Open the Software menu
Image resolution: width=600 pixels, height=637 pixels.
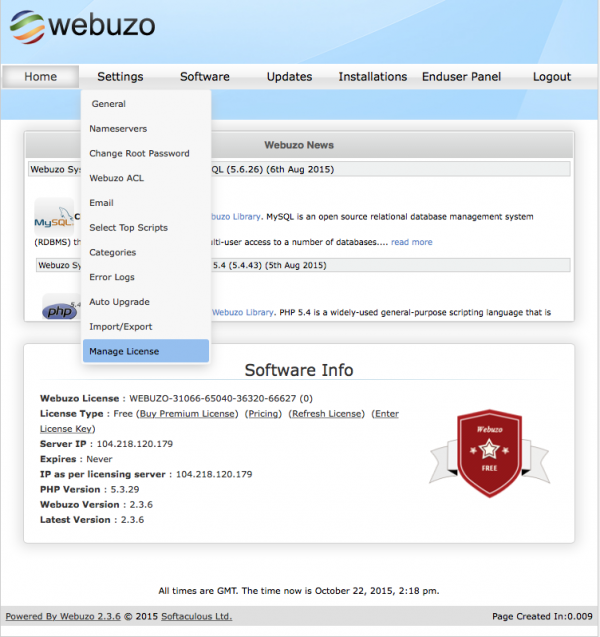205,77
